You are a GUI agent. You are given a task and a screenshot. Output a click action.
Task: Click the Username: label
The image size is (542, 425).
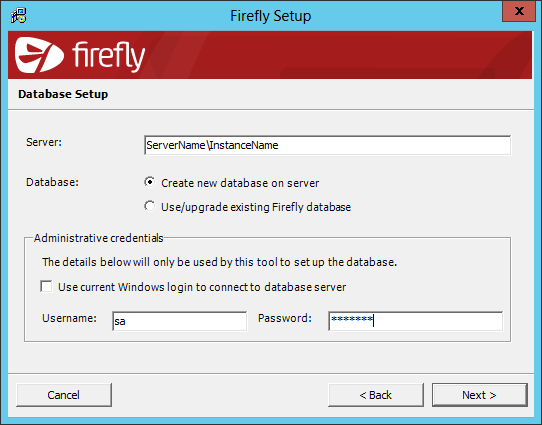[69, 318]
